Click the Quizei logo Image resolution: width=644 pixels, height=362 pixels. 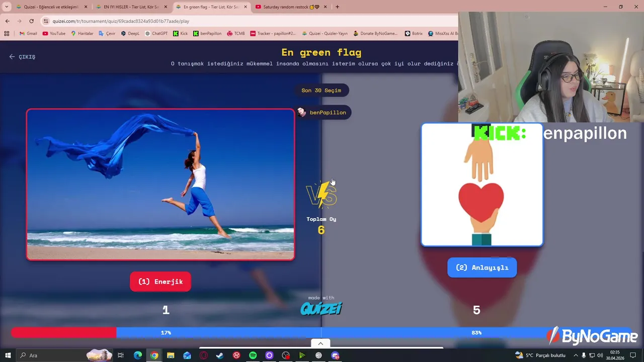(321, 308)
